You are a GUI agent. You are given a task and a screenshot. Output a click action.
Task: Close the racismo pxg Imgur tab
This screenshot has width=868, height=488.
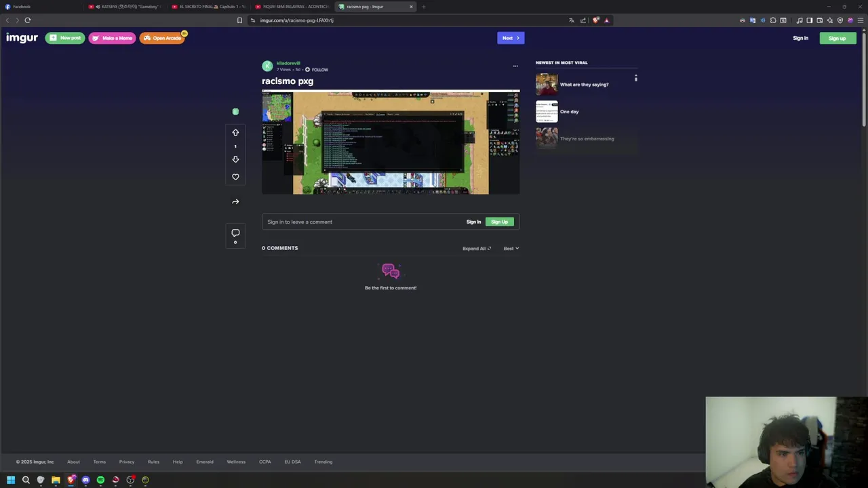coord(411,7)
